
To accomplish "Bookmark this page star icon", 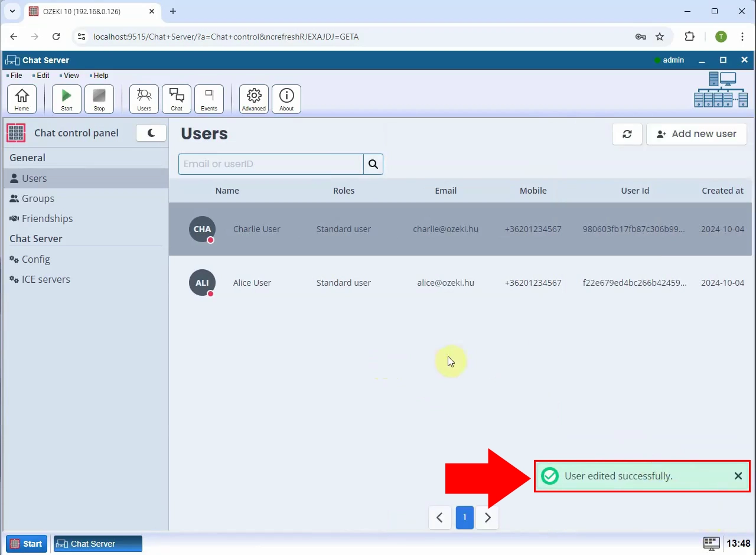I will click(660, 37).
